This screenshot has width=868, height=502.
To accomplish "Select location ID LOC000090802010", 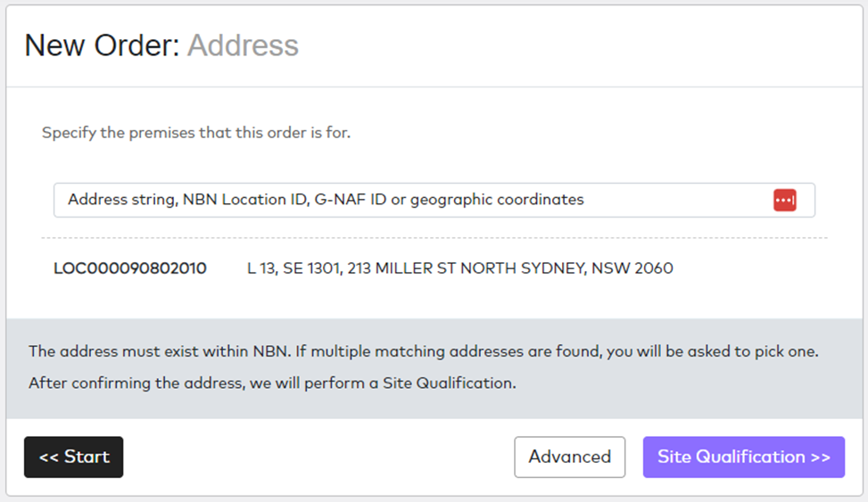I will 130,268.
